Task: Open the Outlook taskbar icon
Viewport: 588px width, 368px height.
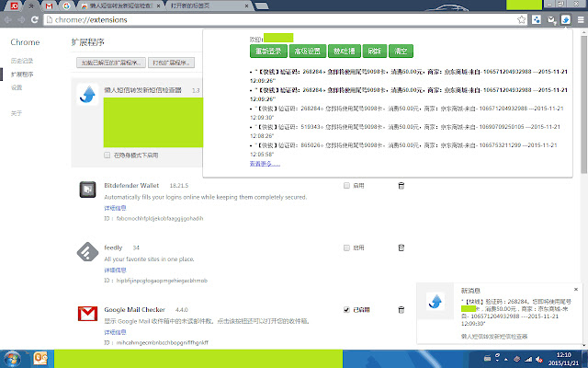Action: (x=40, y=359)
